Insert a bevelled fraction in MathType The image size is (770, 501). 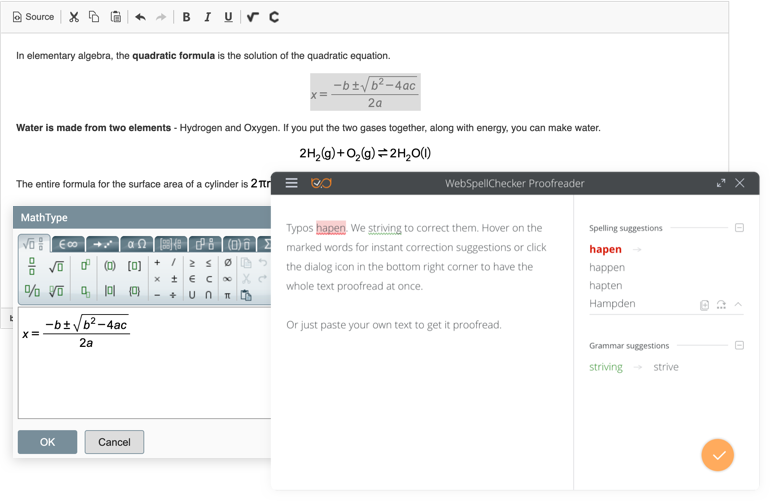point(32,291)
